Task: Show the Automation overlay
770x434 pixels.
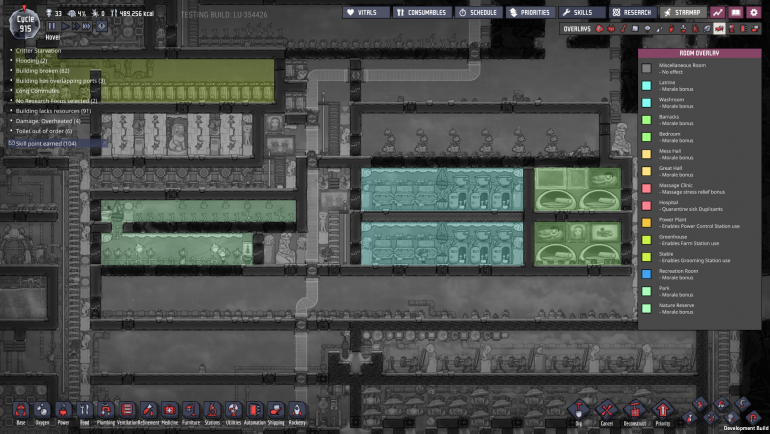Action: [743, 28]
